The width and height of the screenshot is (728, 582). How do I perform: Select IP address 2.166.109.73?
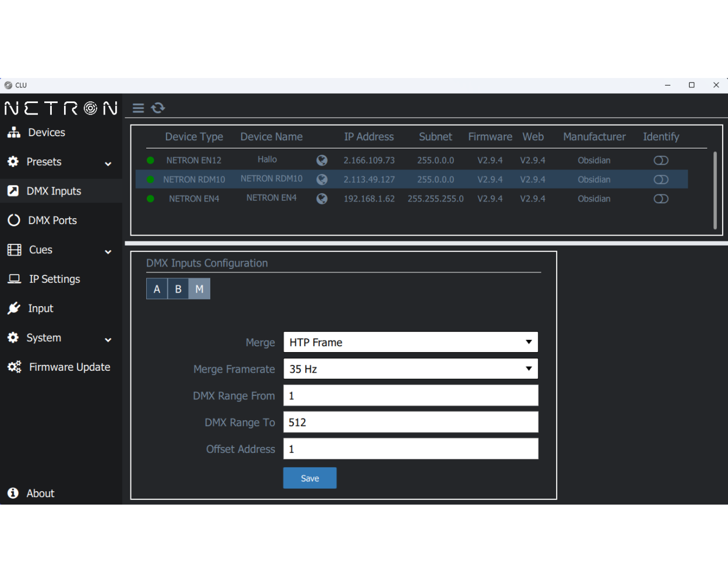click(369, 160)
